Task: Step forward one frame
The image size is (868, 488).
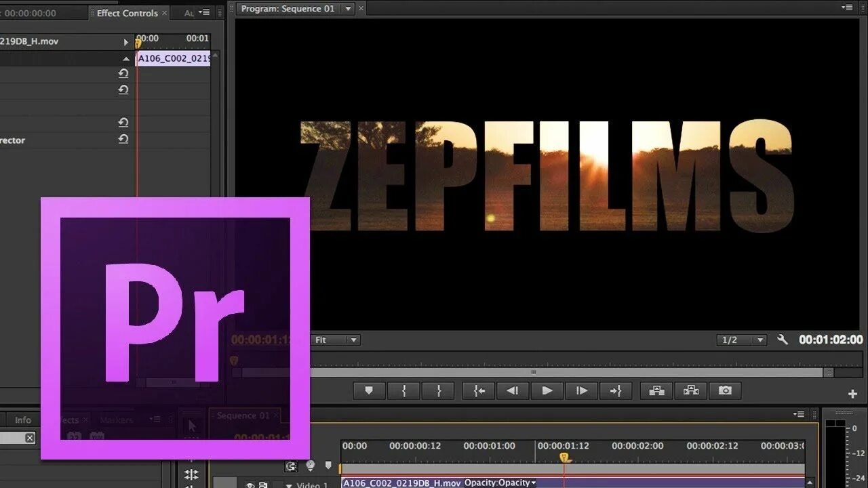Action: click(x=581, y=390)
